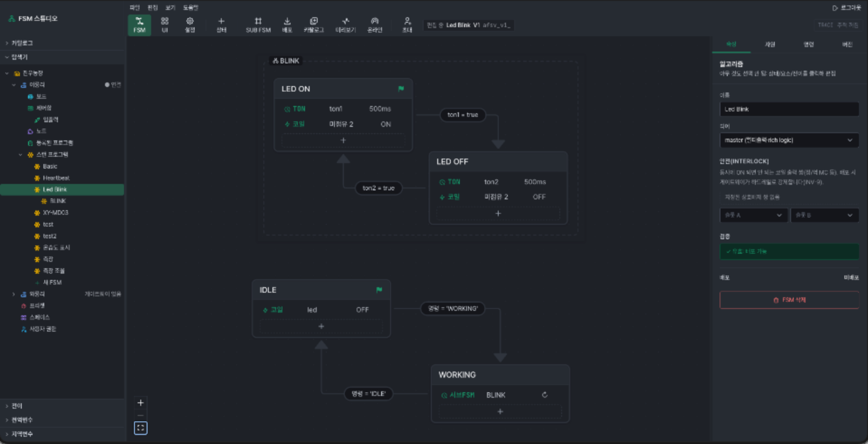Click the online gauge icon in the toolbar
The image size is (868, 444).
tap(375, 25)
